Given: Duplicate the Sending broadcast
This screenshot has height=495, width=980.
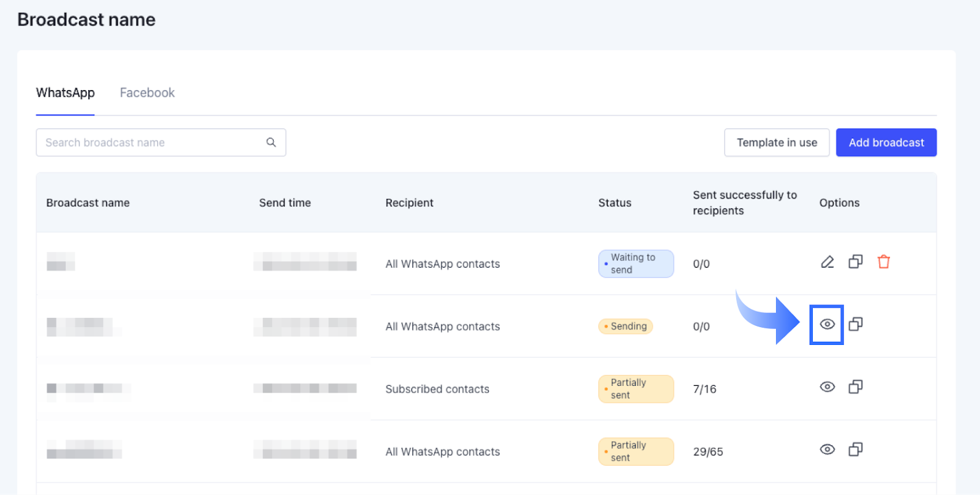Looking at the screenshot, I should [x=856, y=324].
